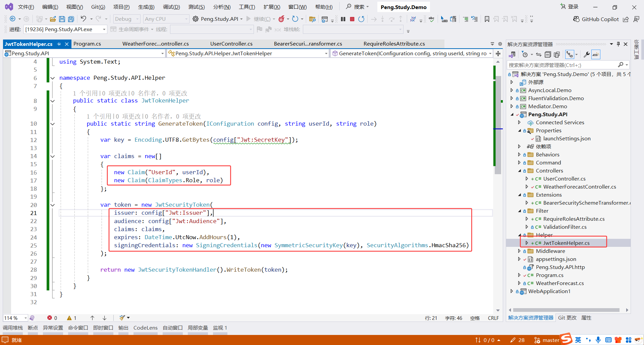Click the Solution Explorer search input field

(562, 65)
